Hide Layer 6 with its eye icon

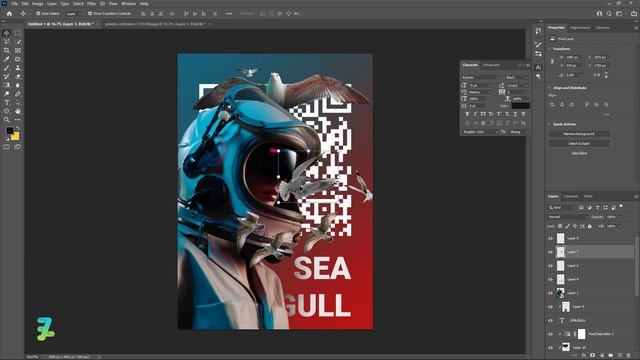(550, 266)
